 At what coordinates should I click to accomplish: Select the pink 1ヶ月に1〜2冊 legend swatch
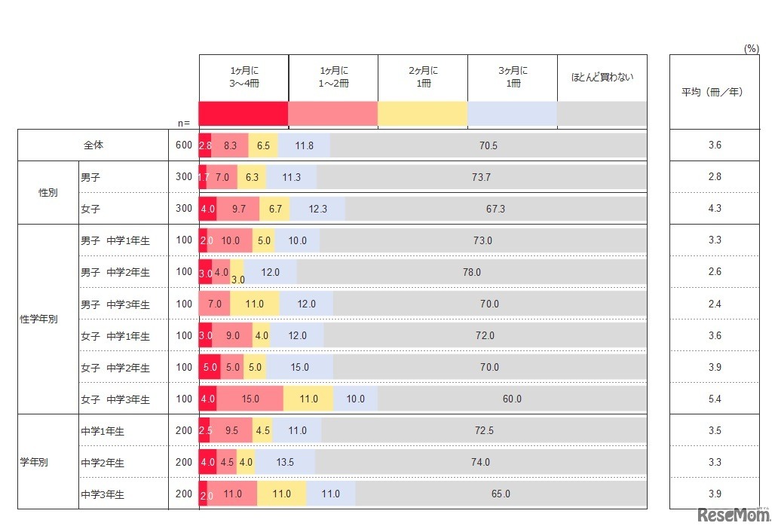[333, 114]
